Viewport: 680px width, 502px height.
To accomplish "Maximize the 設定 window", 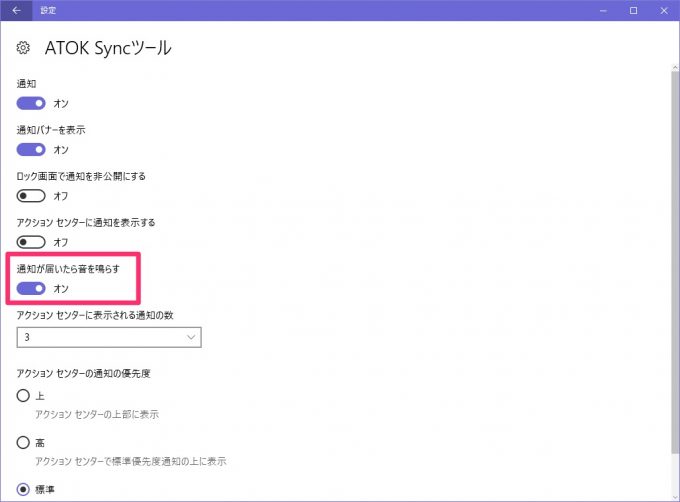I will coord(634,10).
